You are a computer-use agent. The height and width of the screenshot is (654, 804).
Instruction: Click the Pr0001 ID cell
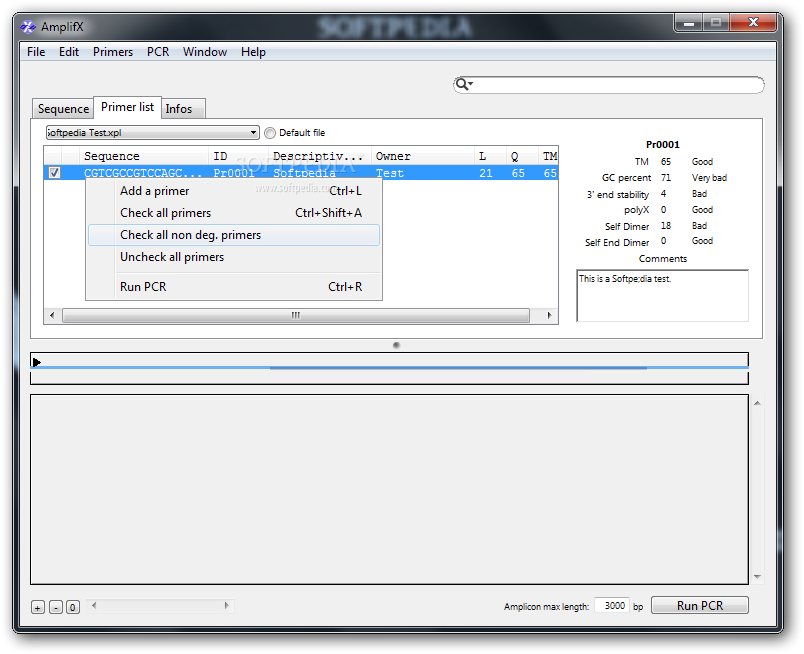coord(234,173)
